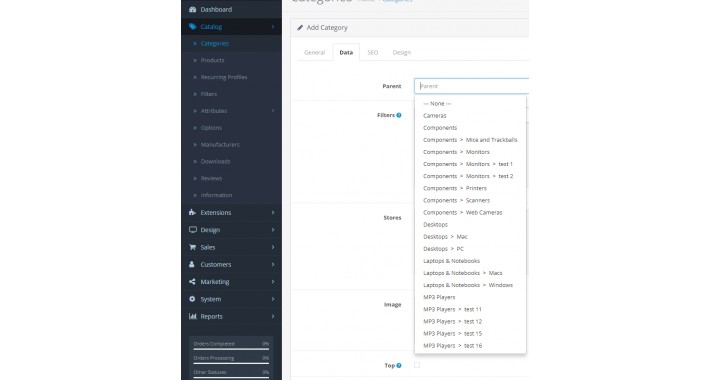Image resolution: width=710 pixels, height=380 pixels.
Task: Expand the System menu arrow
Action: coord(273,299)
